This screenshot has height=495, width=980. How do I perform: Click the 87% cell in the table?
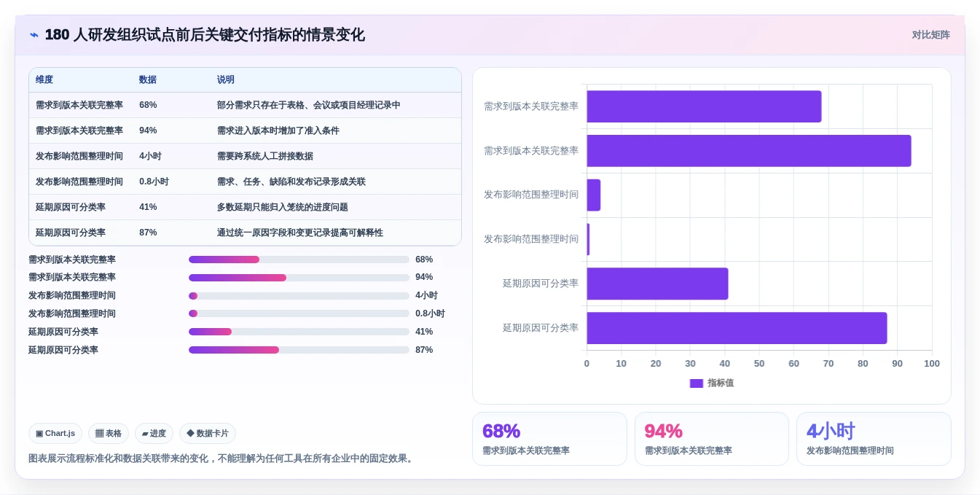pyautogui.click(x=148, y=233)
